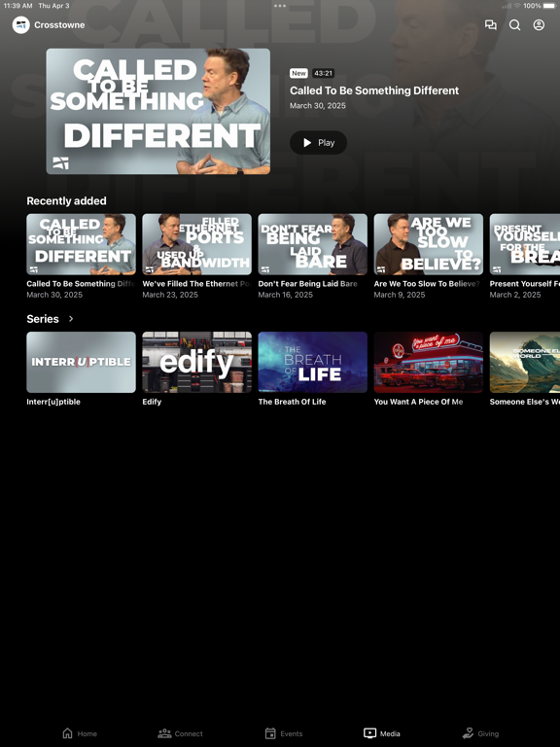Tap the 43:21 duration badge
This screenshot has width=560, height=747.
324,73
